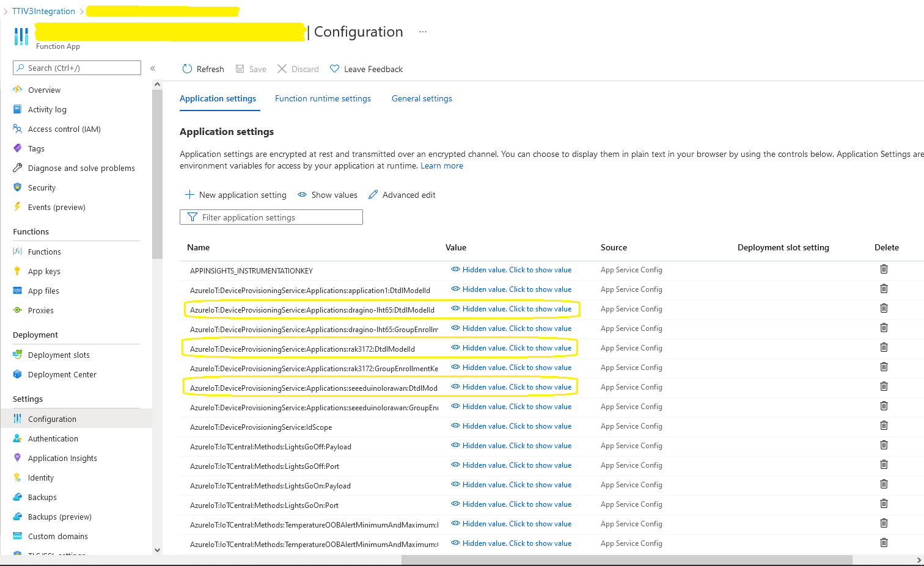The width and height of the screenshot is (924, 566).
Task: Reveal hidden value for rak3172:DtdlModelId
Action: [516, 348]
